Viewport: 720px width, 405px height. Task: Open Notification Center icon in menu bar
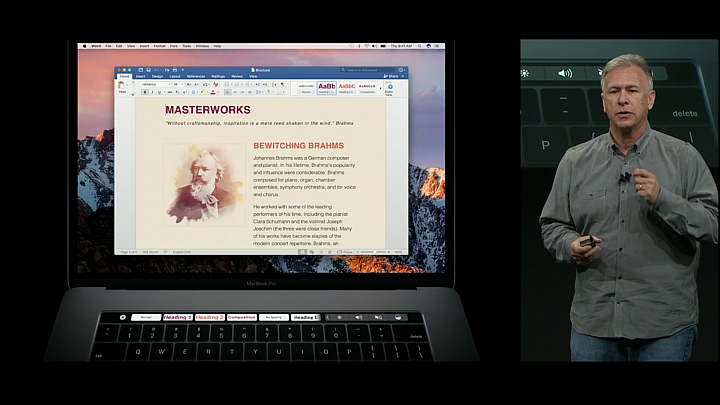point(437,46)
